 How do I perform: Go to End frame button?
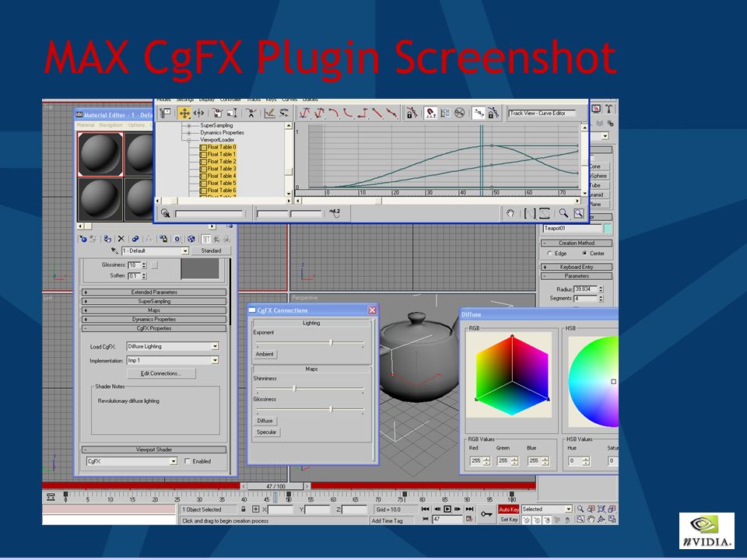pos(469,509)
